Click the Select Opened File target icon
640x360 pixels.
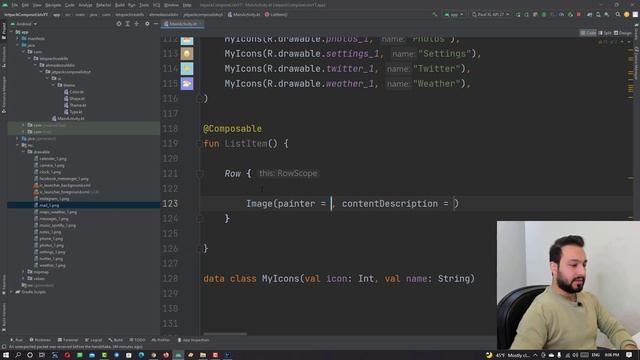119,24
